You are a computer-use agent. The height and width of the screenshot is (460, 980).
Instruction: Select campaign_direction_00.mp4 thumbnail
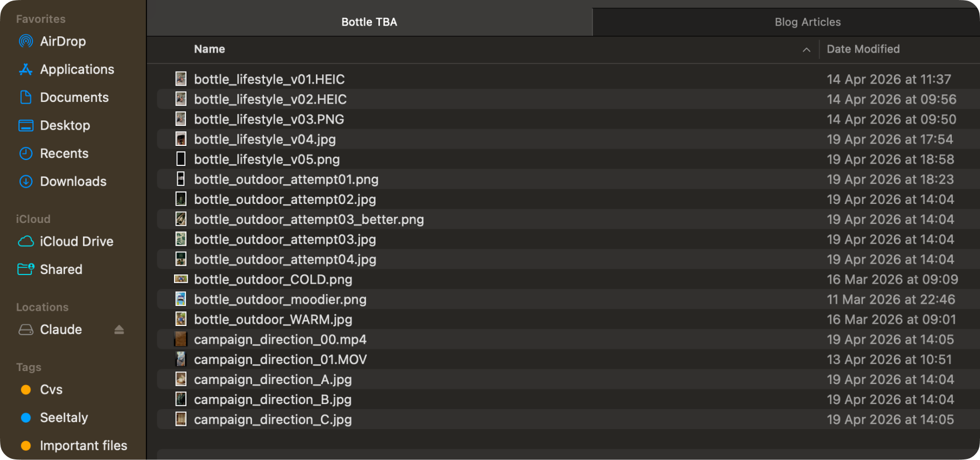point(180,340)
